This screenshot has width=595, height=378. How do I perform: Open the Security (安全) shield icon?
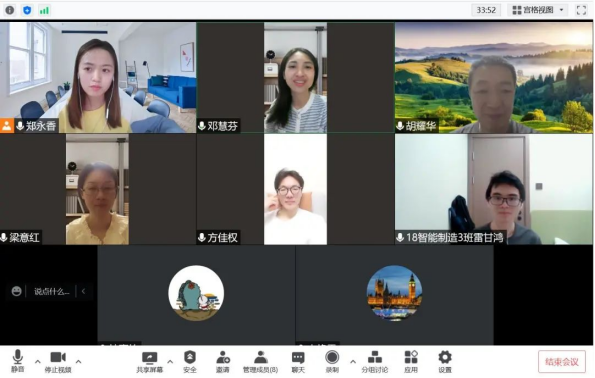tap(190, 362)
